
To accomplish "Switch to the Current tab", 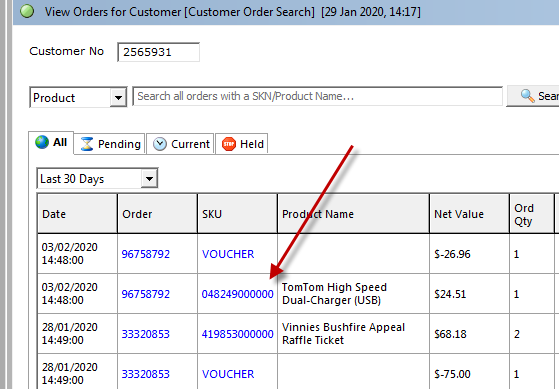I will 180,144.
